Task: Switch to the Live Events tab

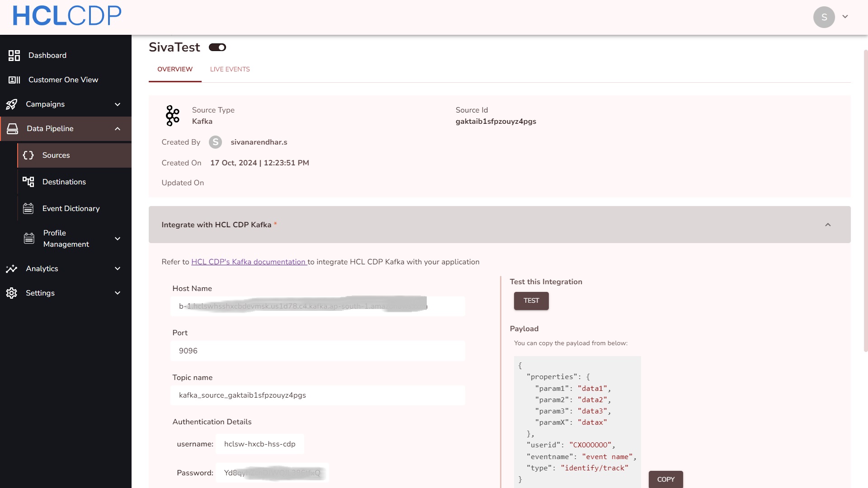Action: tap(230, 69)
